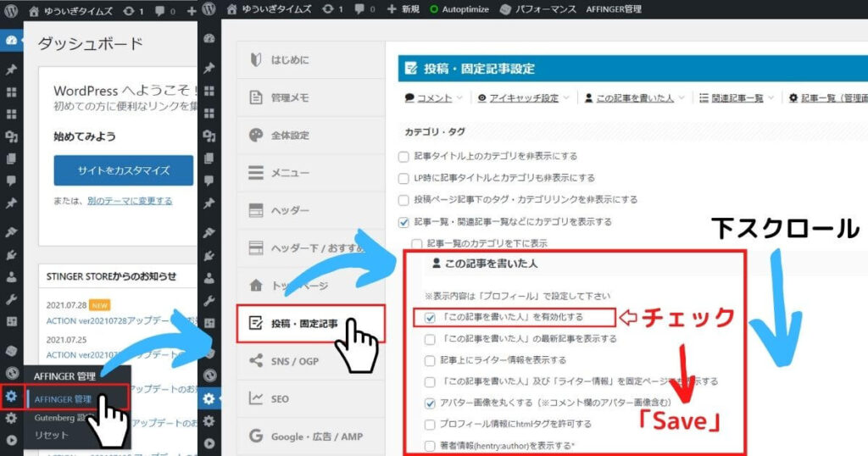Open Appearance brush icon in left window sidebar

pos(11,232)
